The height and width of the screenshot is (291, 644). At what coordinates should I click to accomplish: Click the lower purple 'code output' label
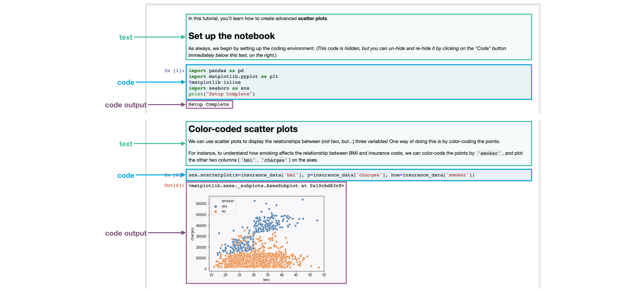click(x=126, y=233)
